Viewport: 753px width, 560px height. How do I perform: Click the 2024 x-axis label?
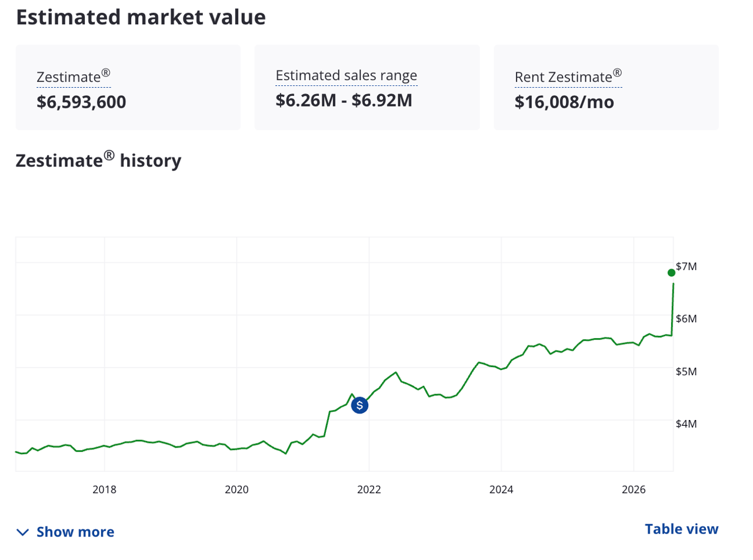click(x=501, y=489)
